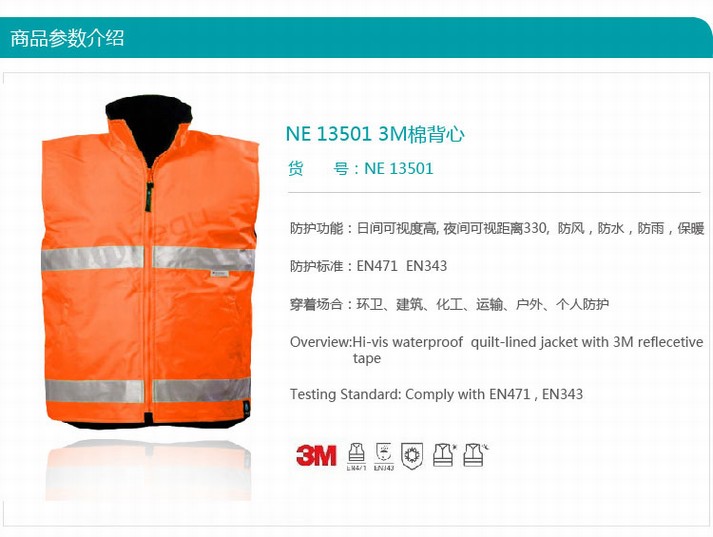Click the upper reflective tape on the vest
This screenshot has width=713, height=537.
(148, 258)
